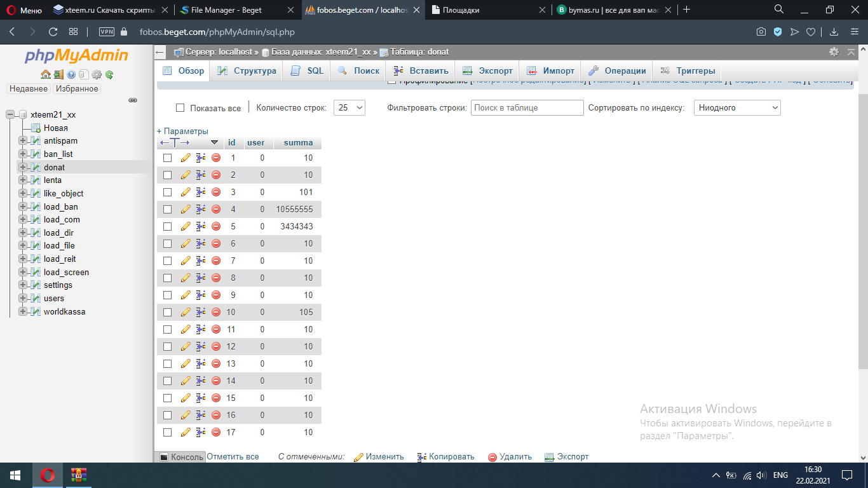This screenshot has height=488, width=868.
Task: Click the phpMyAdmin home icon
Action: [x=46, y=74]
